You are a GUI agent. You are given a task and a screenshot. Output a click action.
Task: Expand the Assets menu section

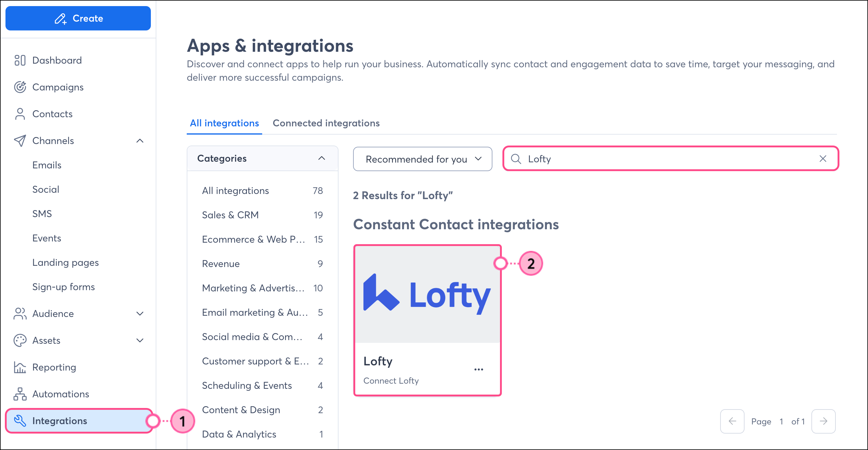(x=140, y=340)
